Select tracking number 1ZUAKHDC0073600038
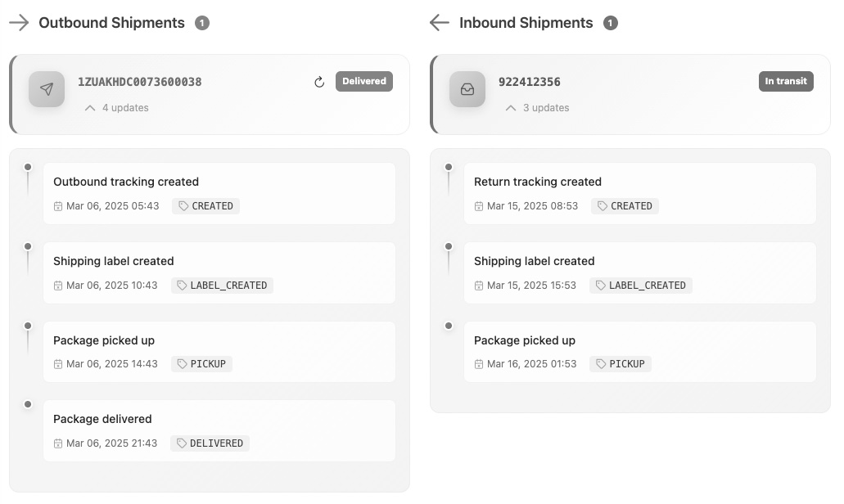Screen dimensions: 844x504 pyautogui.click(x=139, y=82)
